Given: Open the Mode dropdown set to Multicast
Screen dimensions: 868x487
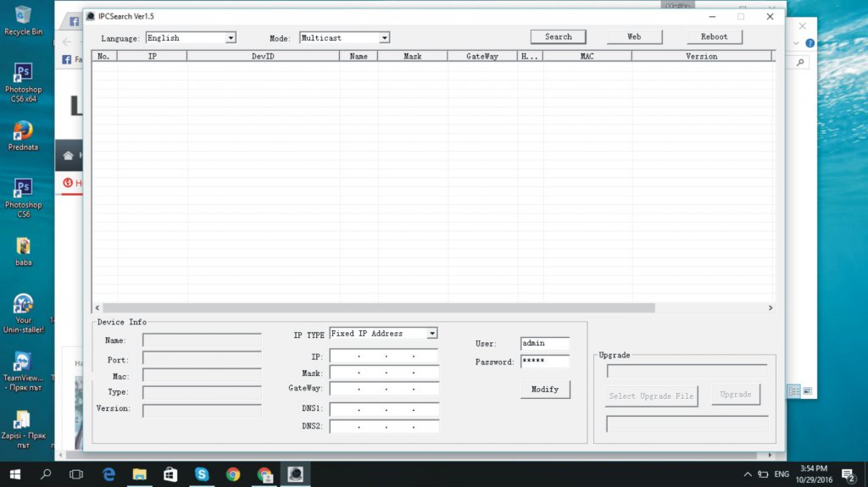Looking at the screenshot, I should click(x=344, y=38).
